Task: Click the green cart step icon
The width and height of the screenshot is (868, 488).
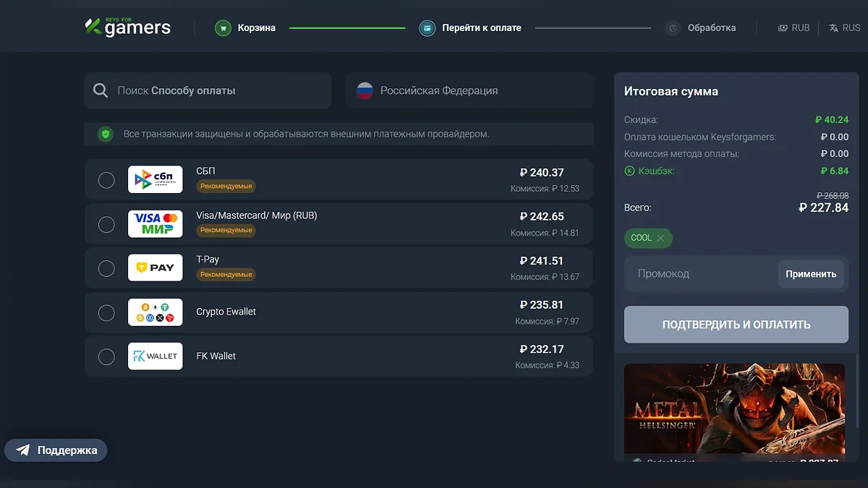Action: click(x=223, y=28)
